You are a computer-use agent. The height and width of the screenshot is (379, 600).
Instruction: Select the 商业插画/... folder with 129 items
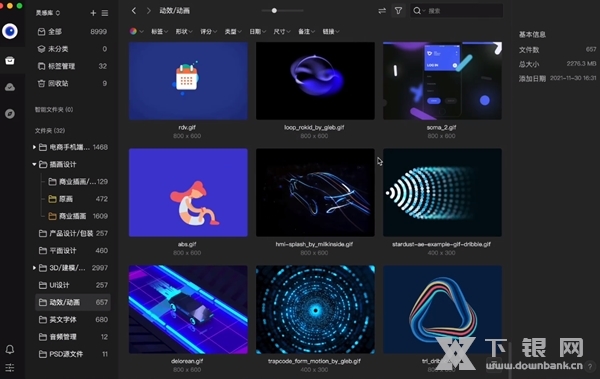click(x=78, y=181)
